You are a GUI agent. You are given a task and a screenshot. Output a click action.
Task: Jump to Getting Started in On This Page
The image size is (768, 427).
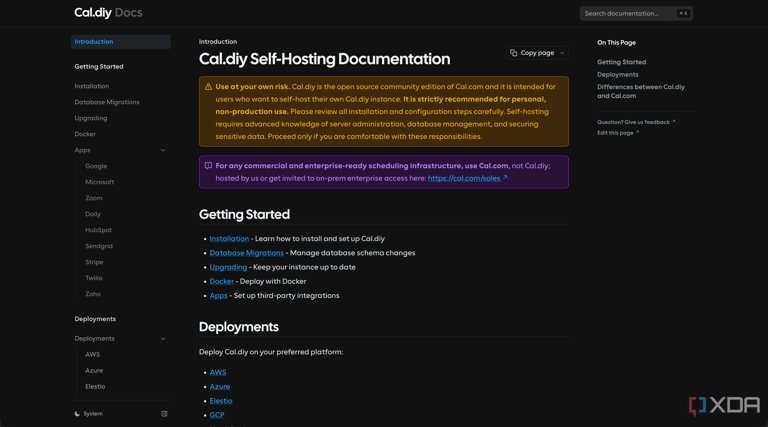pos(622,62)
